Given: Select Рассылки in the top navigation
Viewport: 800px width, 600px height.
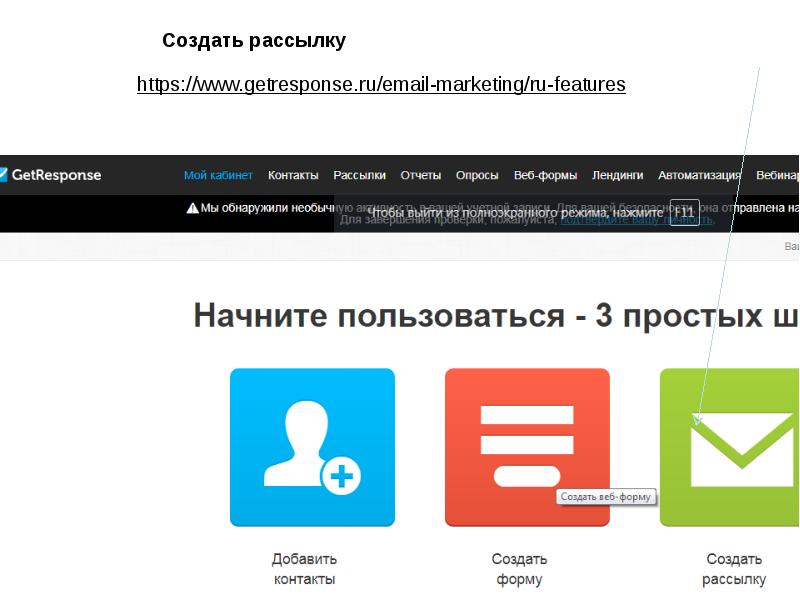Looking at the screenshot, I should (359, 175).
